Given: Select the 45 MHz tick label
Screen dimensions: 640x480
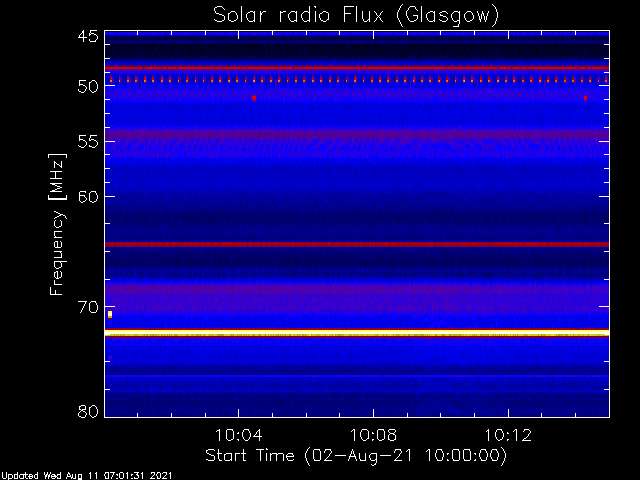Looking at the screenshot, I should [x=88, y=36].
